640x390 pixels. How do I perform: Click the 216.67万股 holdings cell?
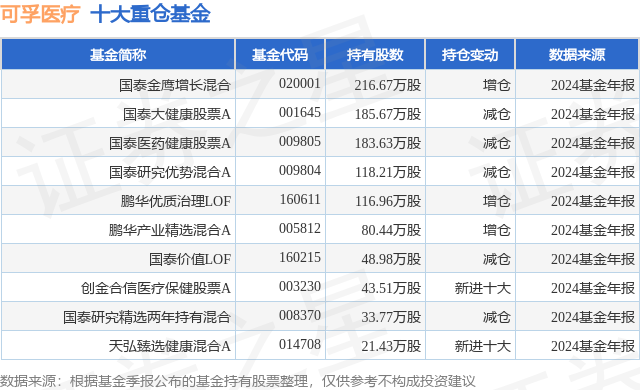point(388,85)
